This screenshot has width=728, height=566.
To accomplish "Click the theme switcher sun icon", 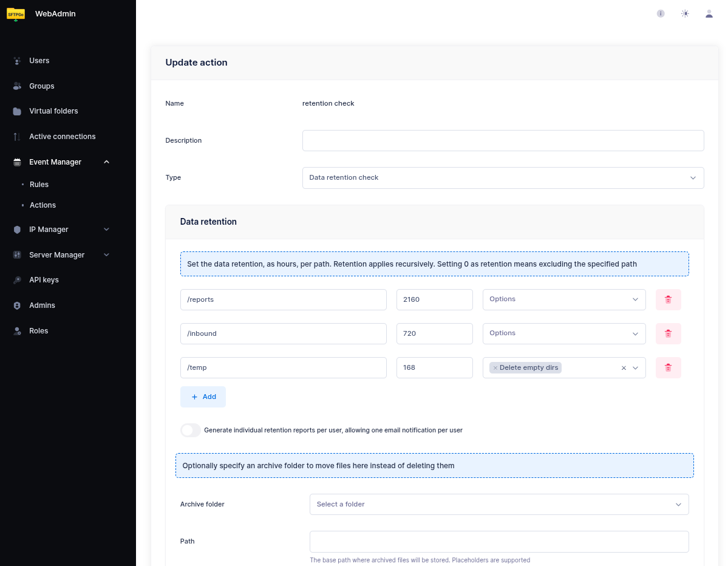I will pos(685,13).
